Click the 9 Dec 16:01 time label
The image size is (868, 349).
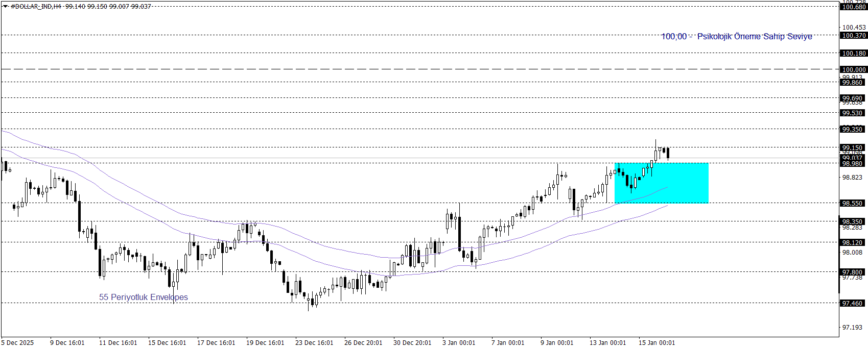coord(67,342)
